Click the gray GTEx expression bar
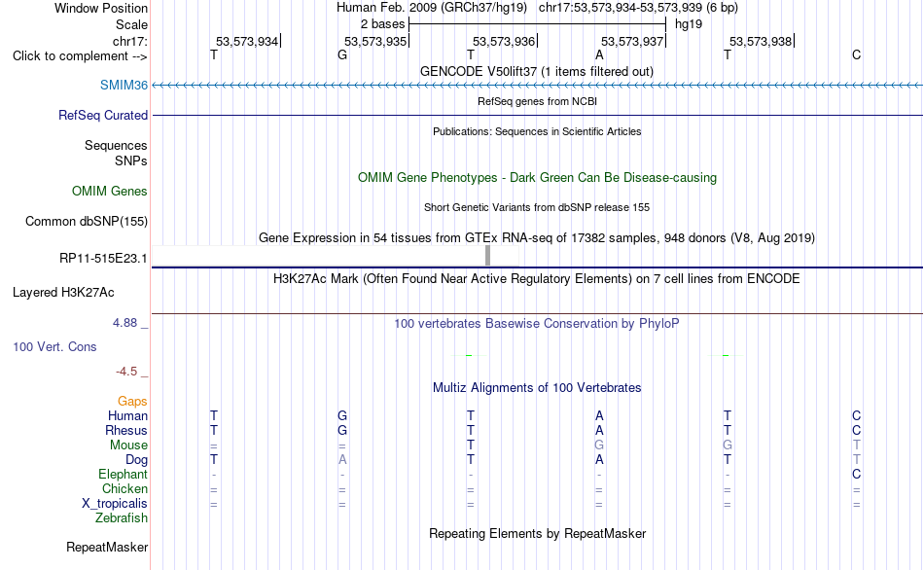 (x=487, y=256)
